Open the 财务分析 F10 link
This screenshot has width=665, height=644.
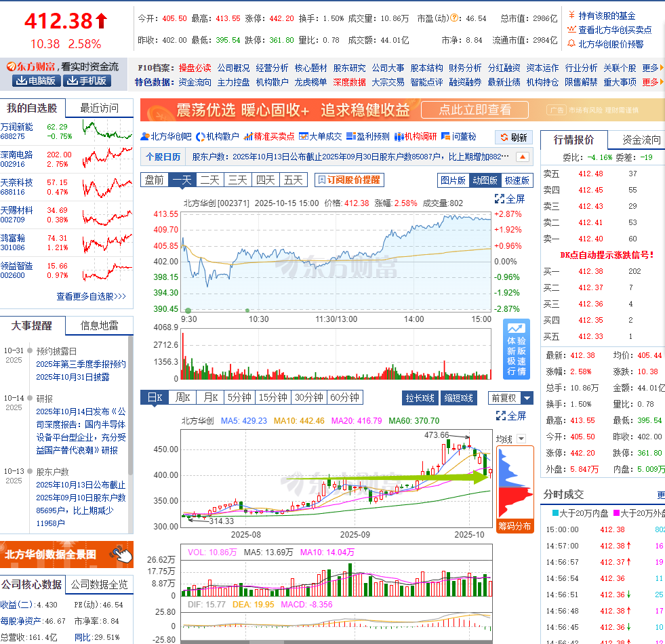[x=465, y=68]
